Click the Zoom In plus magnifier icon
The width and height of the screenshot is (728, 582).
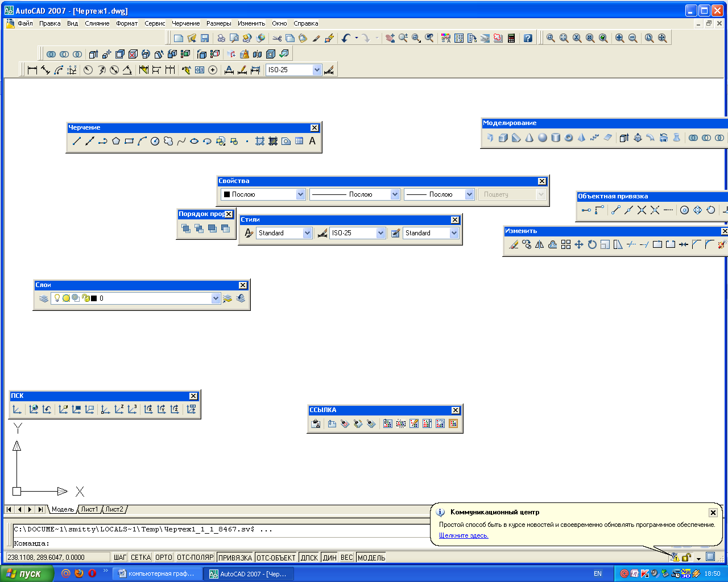pyautogui.click(x=619, y=38)
